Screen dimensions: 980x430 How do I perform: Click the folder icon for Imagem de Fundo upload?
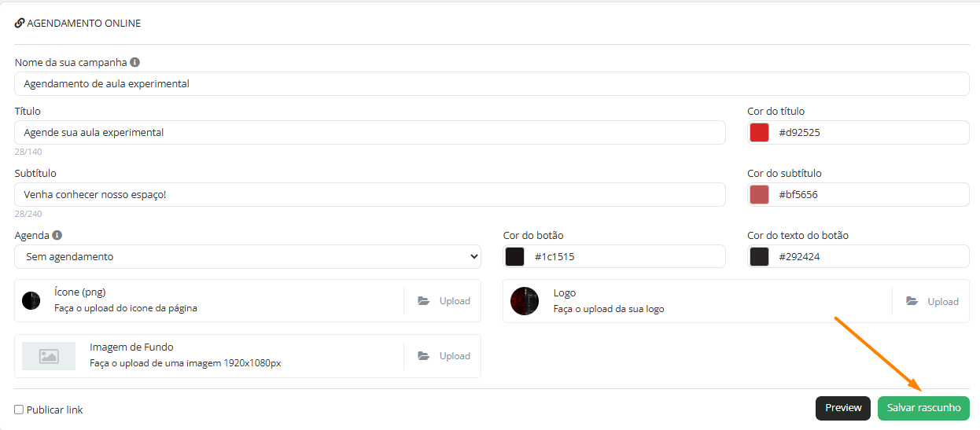[x=424, y=356]
